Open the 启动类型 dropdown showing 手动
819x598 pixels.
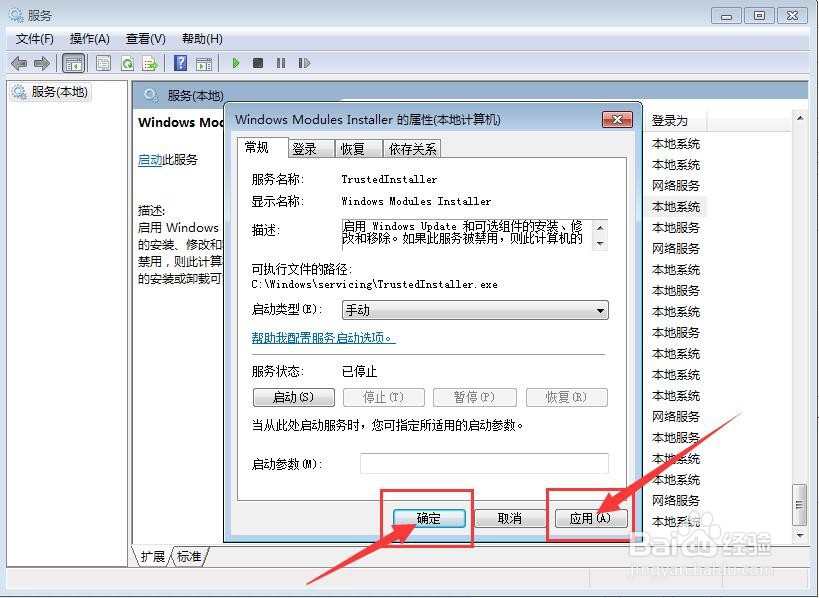pyautogui.click(x=475, y=310)
